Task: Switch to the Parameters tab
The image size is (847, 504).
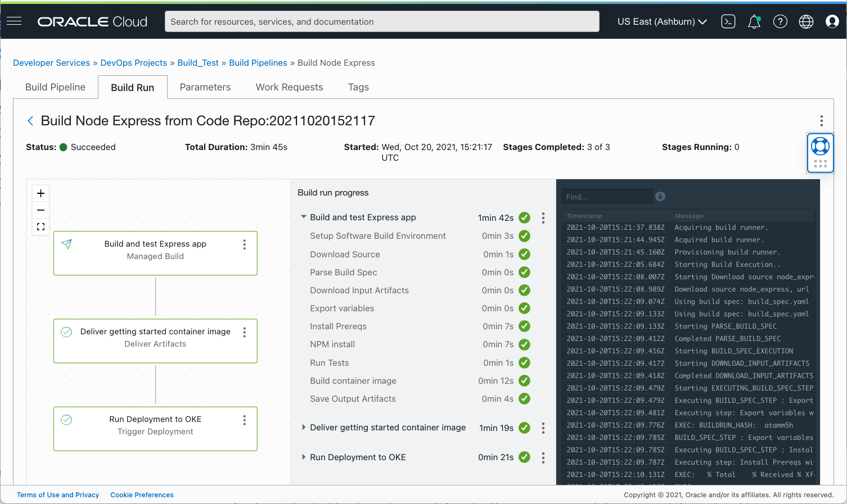Action: (205, 87)
